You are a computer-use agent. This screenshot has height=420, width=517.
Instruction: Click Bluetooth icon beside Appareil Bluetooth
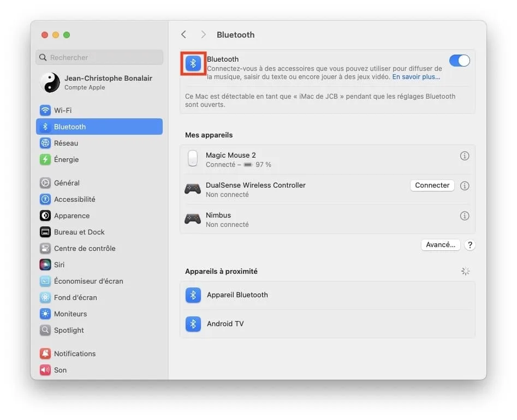tap(193, 295)
